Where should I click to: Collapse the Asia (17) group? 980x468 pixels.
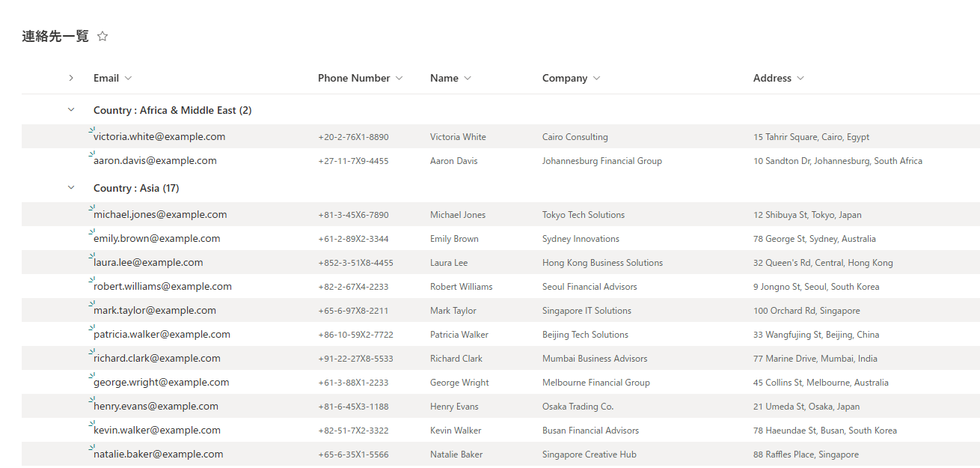click(71, 188)
